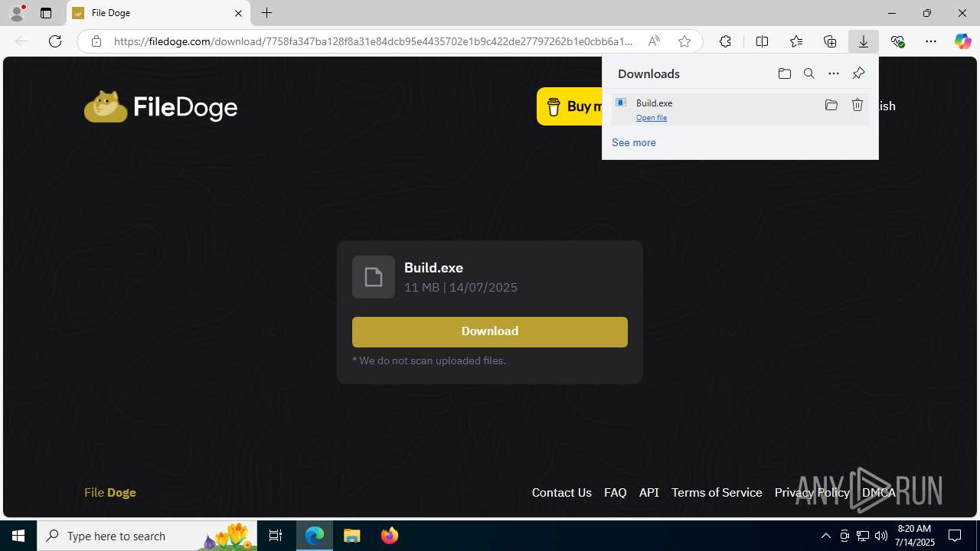The height and width of the screenshot is (551, 980).
Task: Open Terms of Service link
Action: point(717,493)
